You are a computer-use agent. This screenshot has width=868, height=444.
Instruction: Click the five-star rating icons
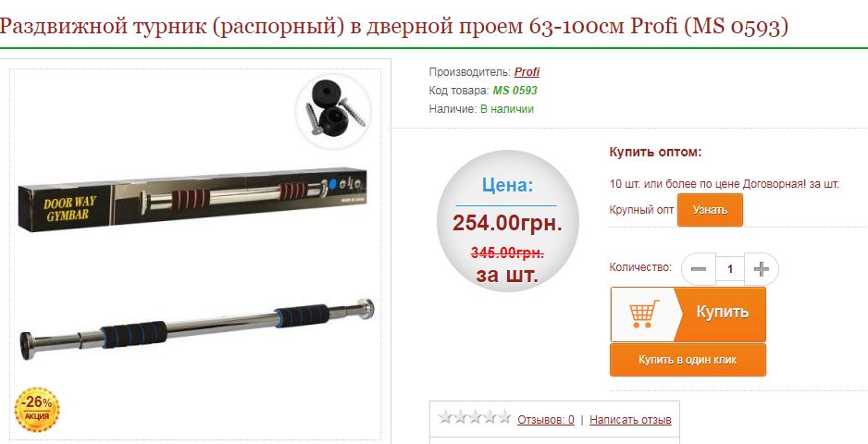click(x=474, y=417)
